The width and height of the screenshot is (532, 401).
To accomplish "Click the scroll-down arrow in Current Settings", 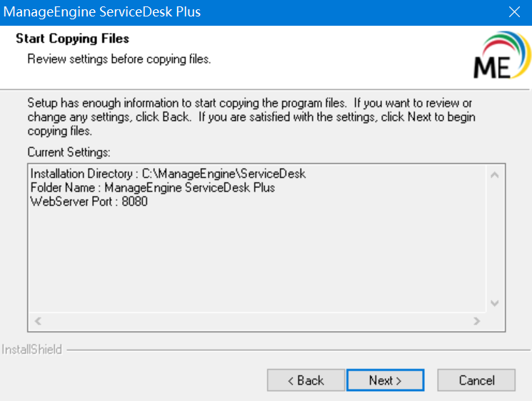I will [494, 303].
